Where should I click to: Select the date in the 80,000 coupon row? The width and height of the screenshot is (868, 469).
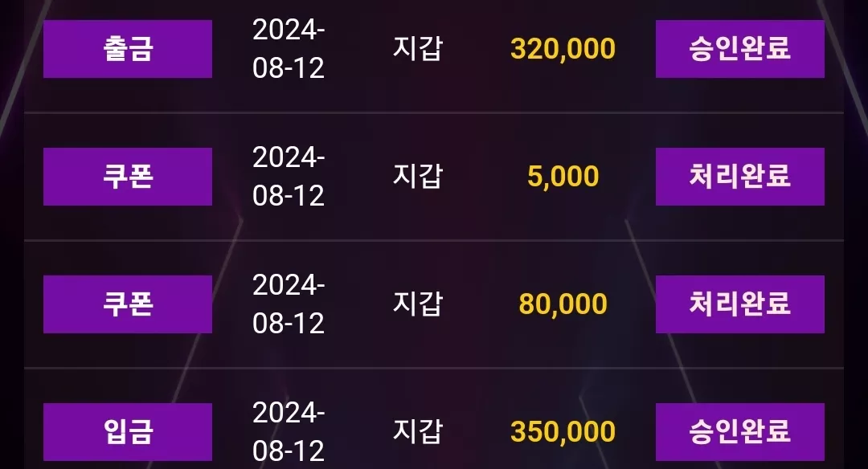tap(289, 304)
